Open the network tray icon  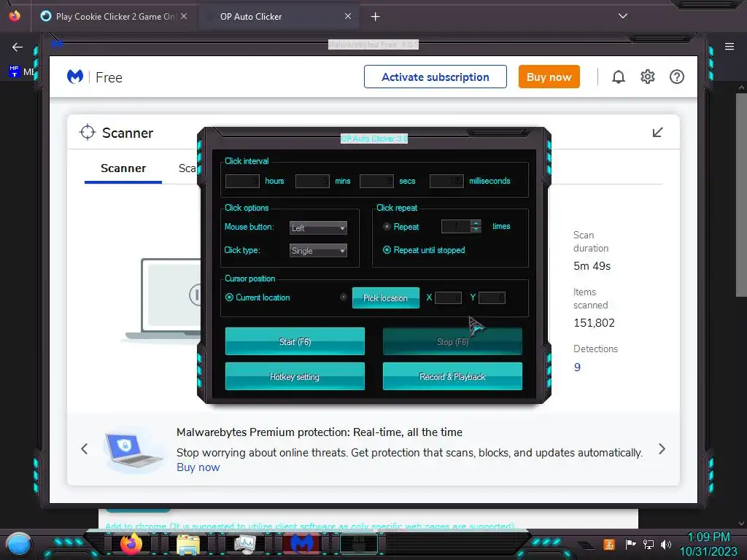pos(649,544)
